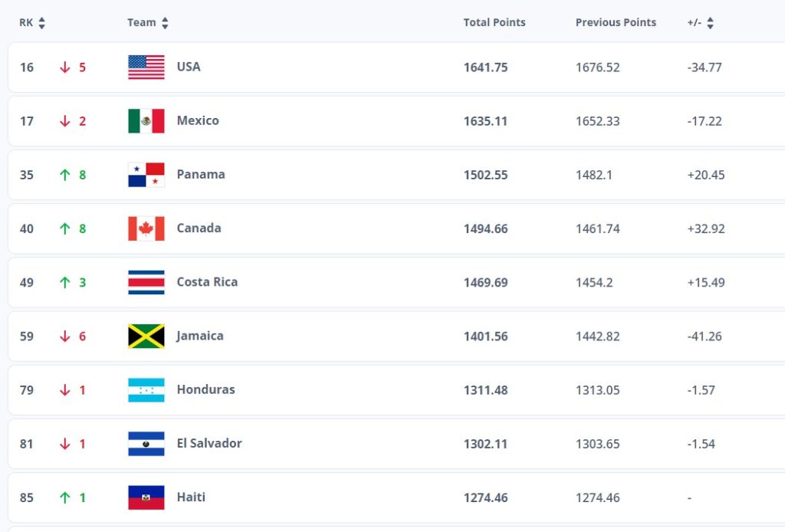The width and height of the screenshot is (785, 532).
Task: Click the Canada flag icon
Action: [146, 228]
